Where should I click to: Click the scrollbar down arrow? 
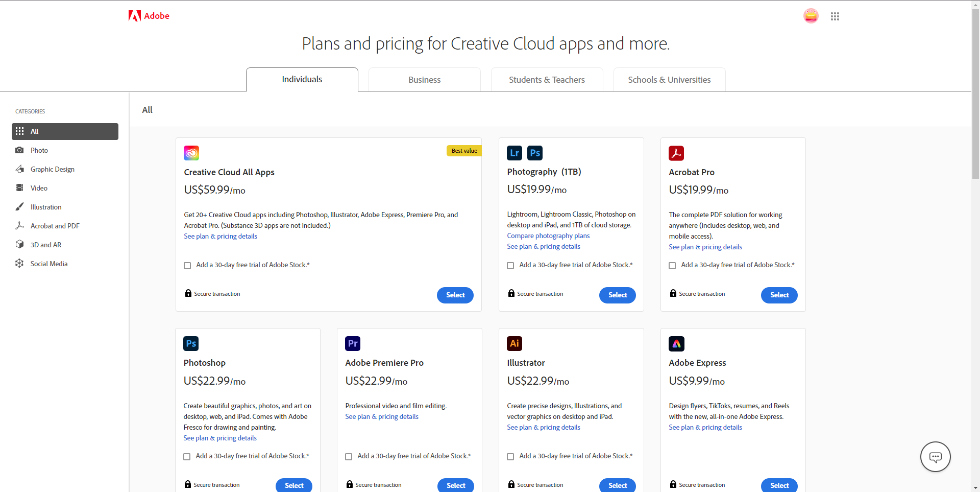click(975, 488)
